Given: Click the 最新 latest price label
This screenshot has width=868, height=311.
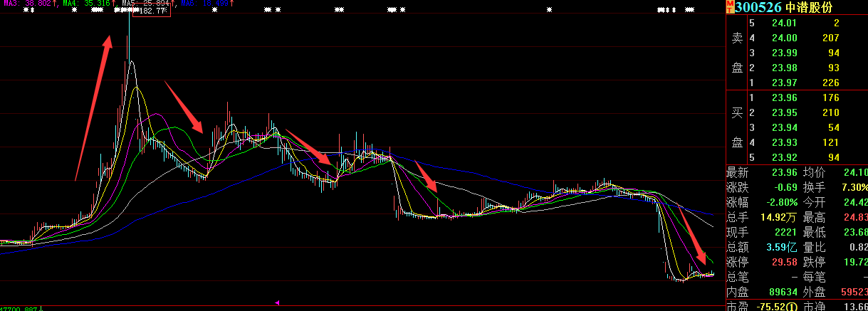Looking at the screenshot, I should click(x=737, y=172).
